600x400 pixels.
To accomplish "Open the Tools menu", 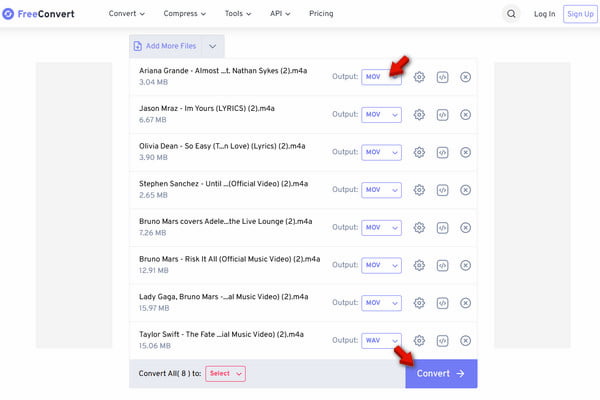I will click(238, 13).
